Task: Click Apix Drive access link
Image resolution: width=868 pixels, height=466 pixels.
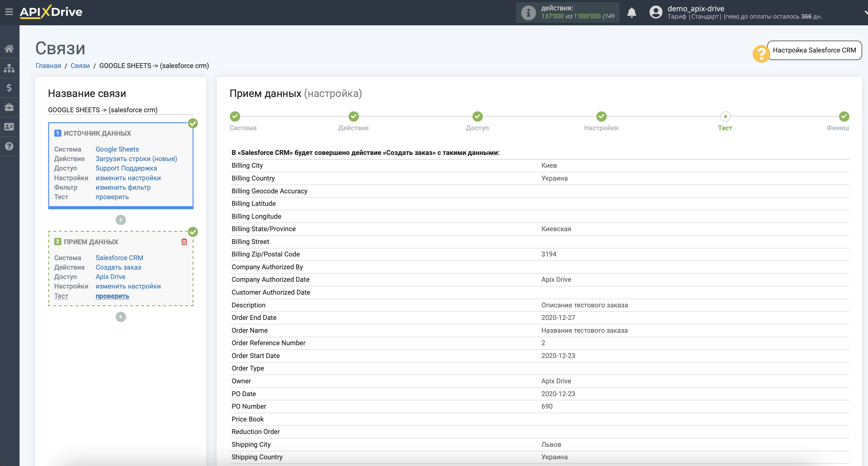Action: 110,276
